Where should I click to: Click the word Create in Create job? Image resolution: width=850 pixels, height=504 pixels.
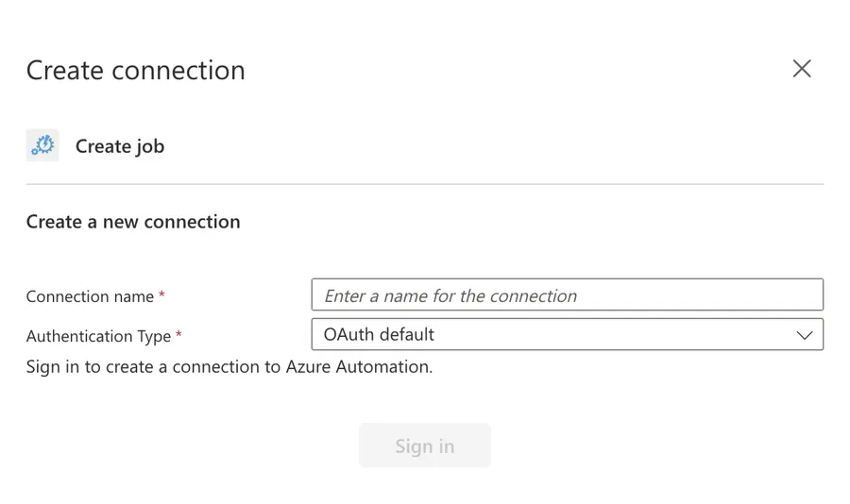coord(102,146)
